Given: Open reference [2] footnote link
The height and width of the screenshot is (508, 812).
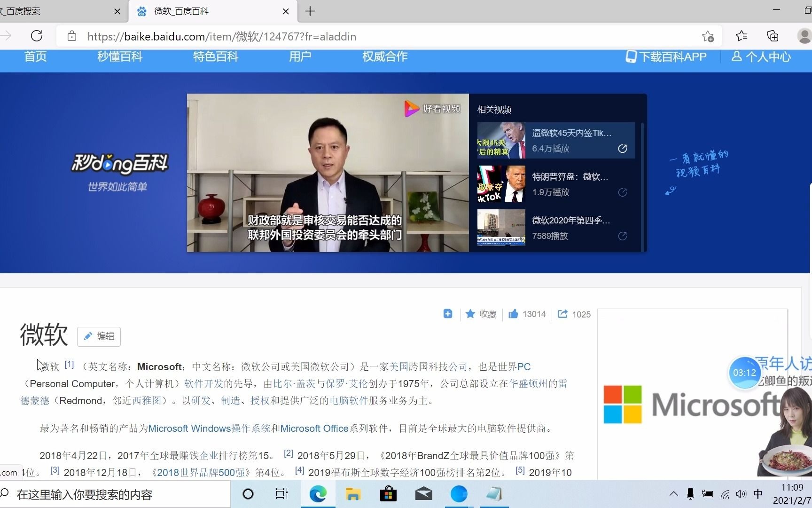Looking at the screenshot, I should 289,453.
